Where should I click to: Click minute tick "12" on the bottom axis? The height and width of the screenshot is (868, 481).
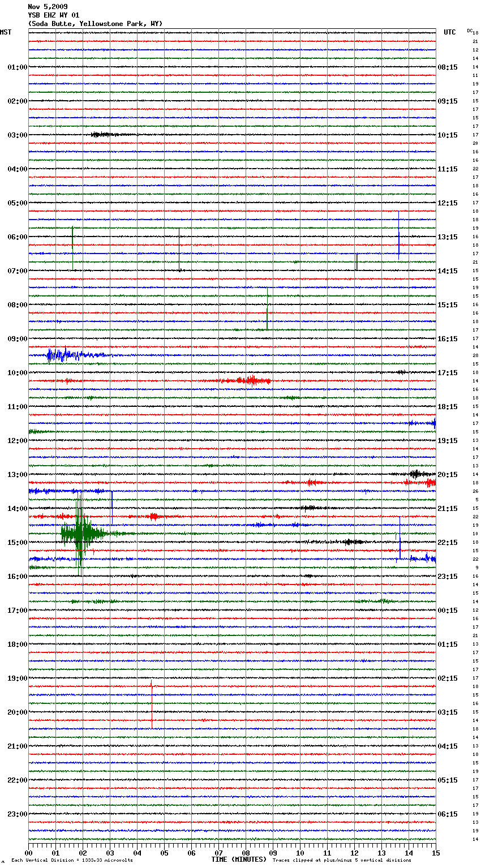tap(354, 853)
